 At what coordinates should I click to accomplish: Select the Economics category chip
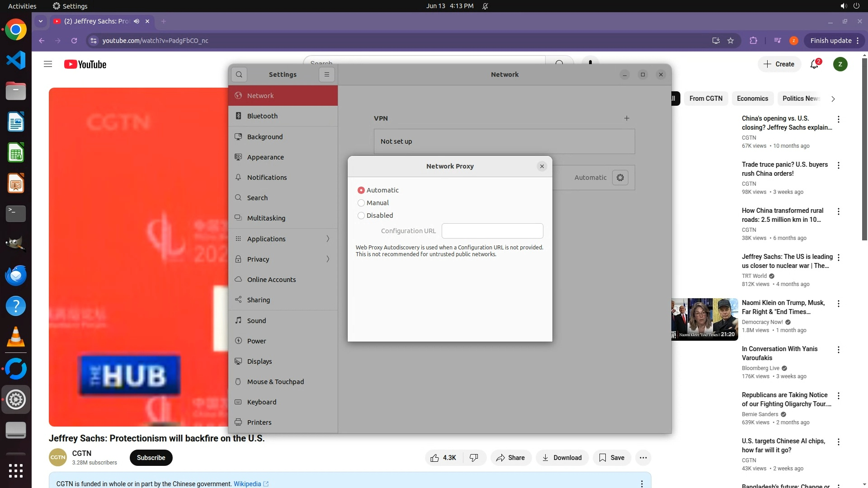pyautogui.click(x=752, y=99)
